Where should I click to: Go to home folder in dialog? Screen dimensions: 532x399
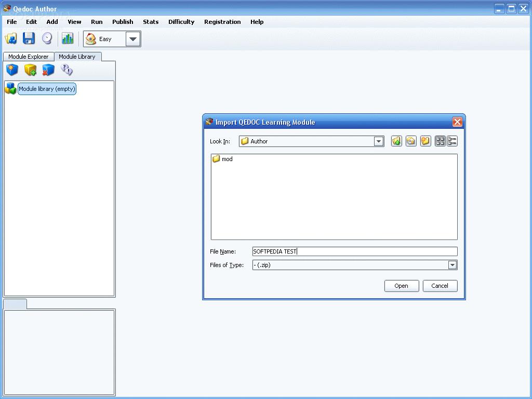[x=411, y=141]
